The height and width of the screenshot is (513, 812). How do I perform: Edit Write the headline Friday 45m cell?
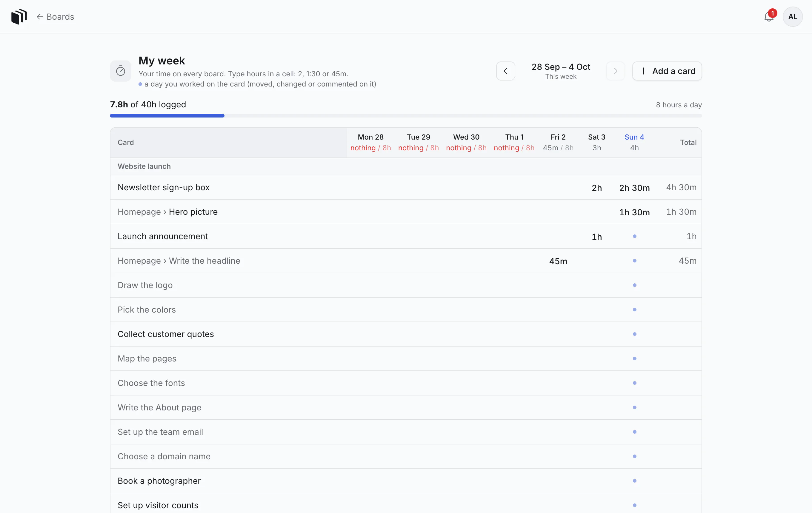[558, 261]
